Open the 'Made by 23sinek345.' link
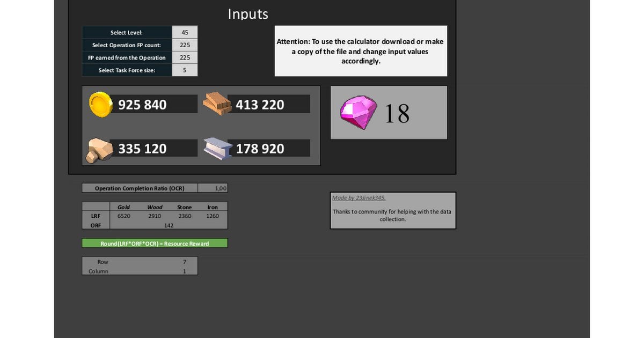 358,198
